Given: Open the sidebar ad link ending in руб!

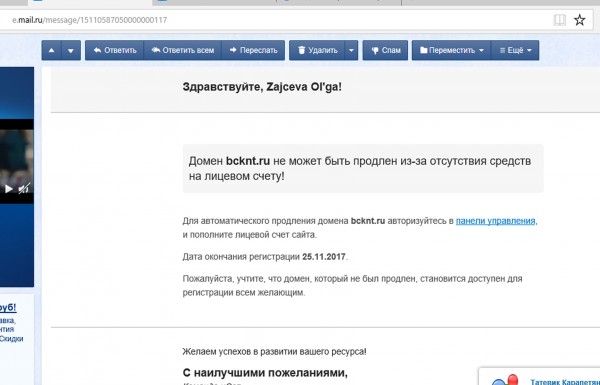Looking at the screenshot, I should coord(8,307).
